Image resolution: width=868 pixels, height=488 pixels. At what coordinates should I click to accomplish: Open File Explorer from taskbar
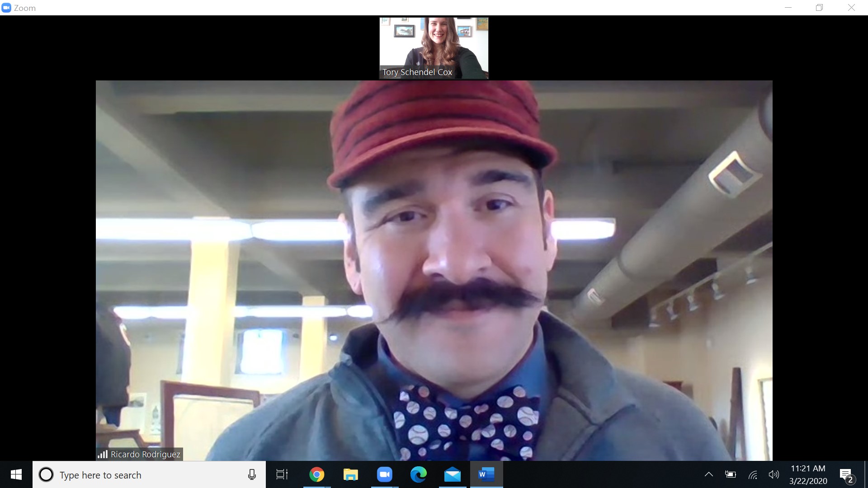350,474
